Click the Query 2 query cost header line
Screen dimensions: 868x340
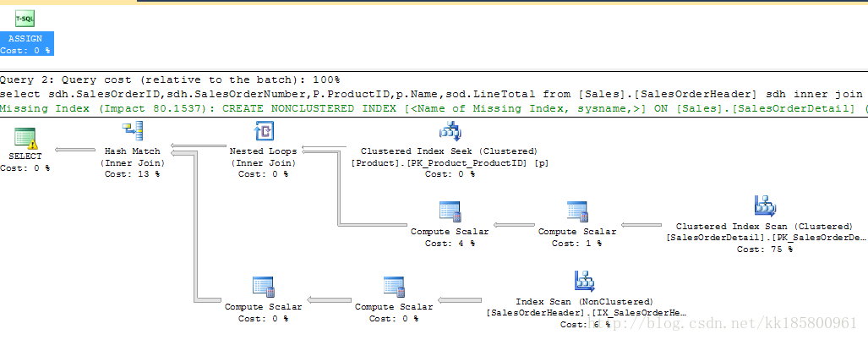coord(170,80)
